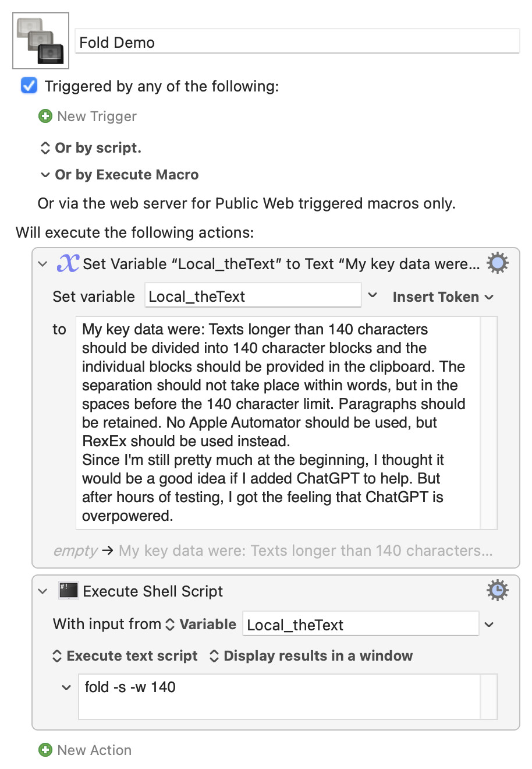Click the green plus New Trigger icon

click(45, 116)
